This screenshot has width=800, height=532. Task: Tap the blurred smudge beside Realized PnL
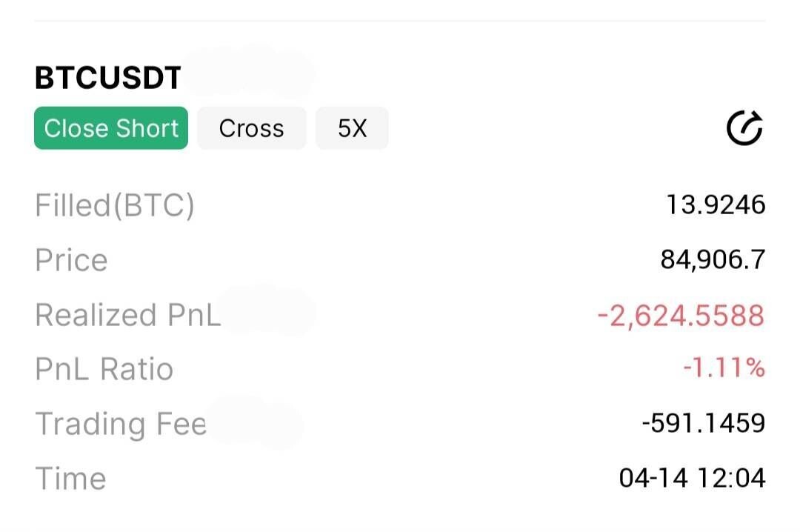[268, 313]
